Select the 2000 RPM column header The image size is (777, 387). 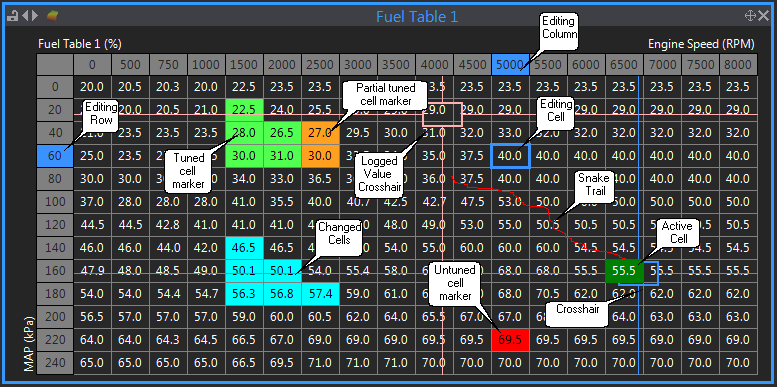click(x=282, y=65)
